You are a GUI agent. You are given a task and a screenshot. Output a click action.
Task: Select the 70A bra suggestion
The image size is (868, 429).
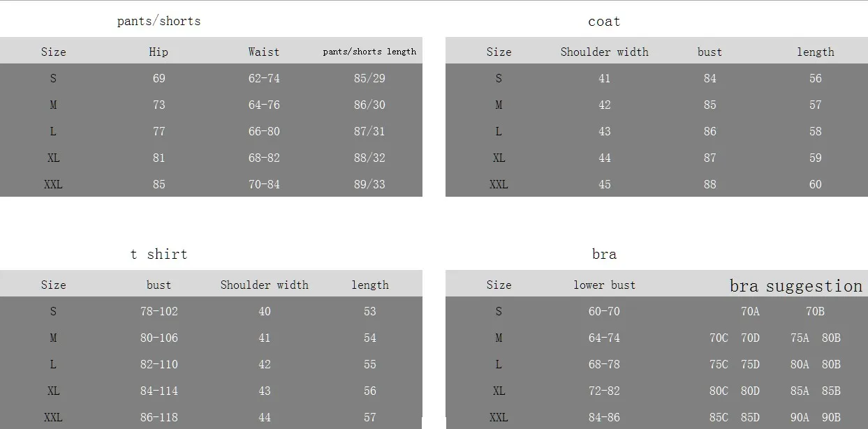(x=750, y=311)
